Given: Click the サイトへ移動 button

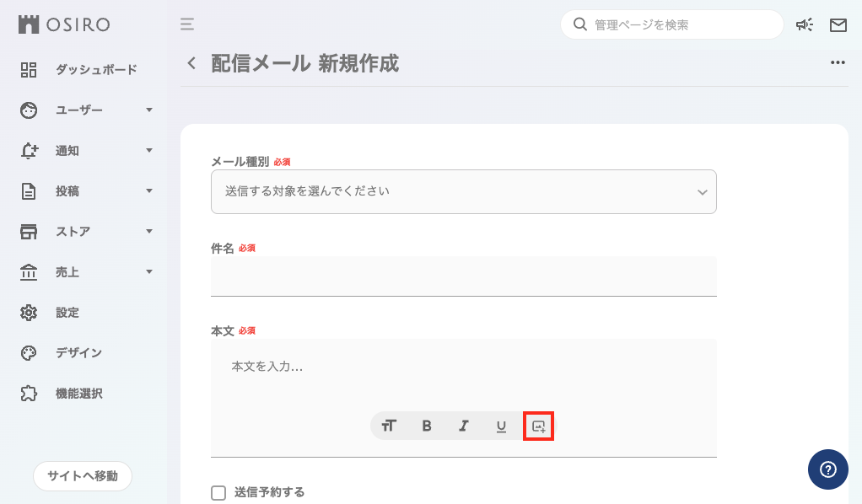Looking at the screenshot, I should [82, 476].
